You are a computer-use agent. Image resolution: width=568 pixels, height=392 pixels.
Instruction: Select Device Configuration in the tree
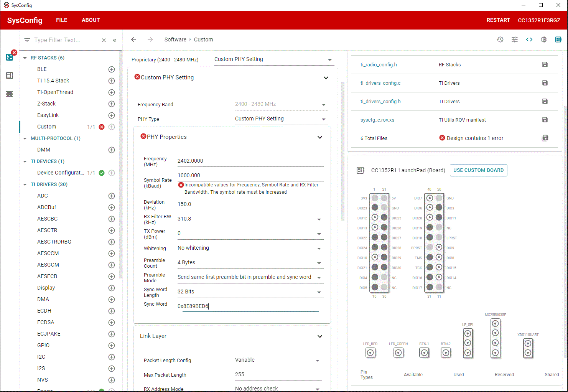point(61,173)
